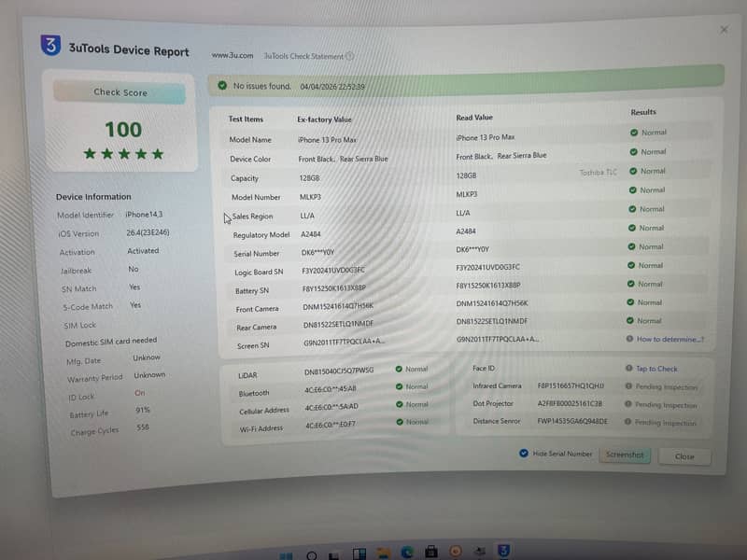Click the Normal check icon for Model Number

point(632,190)
